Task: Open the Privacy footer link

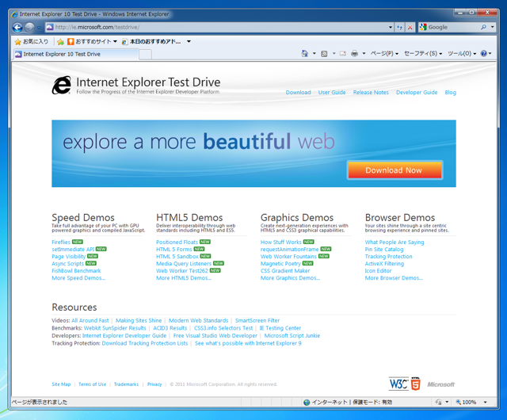Action: tap(154, 384)
